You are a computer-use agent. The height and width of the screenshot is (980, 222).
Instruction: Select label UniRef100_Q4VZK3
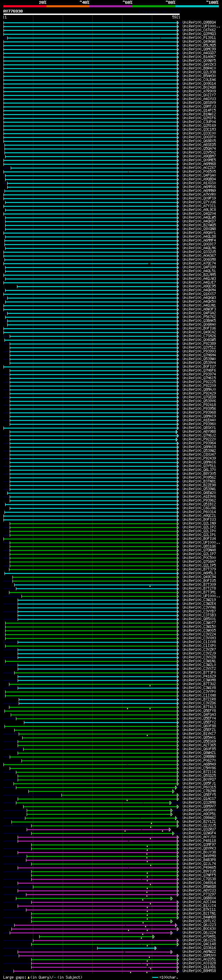point(199,65)
